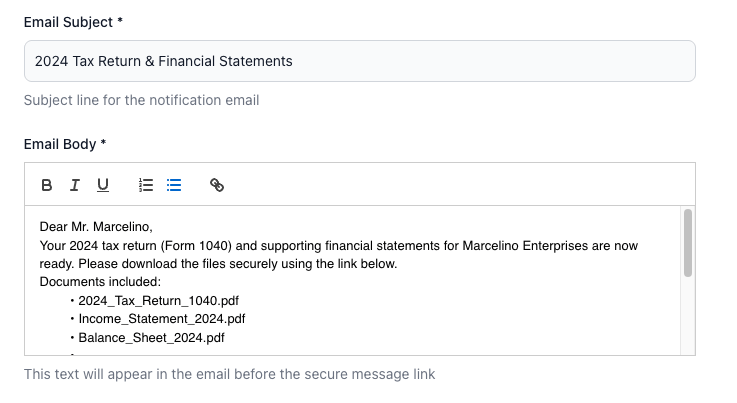Click the email body scrollbar thumb
The image size is (737, 403).
coord(687,242)
